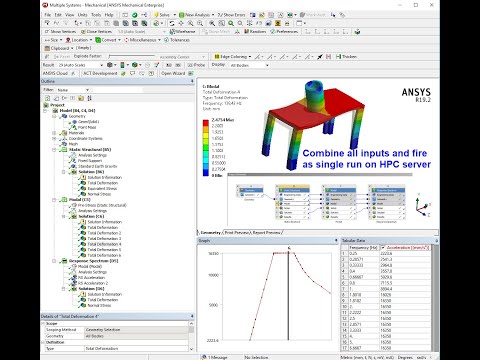Screen dimensions: 480x360
Task: Open the File menu
Action: 48,15
